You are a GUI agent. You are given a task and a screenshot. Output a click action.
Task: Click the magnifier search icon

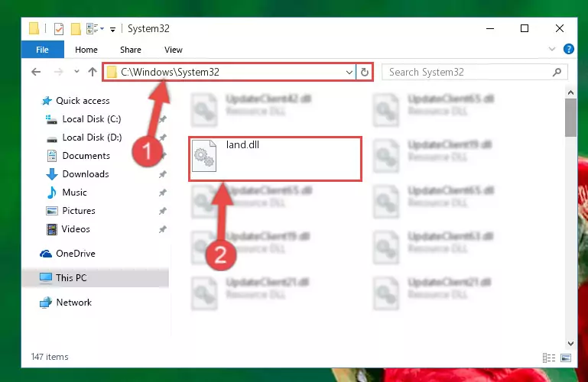[557, 72]
